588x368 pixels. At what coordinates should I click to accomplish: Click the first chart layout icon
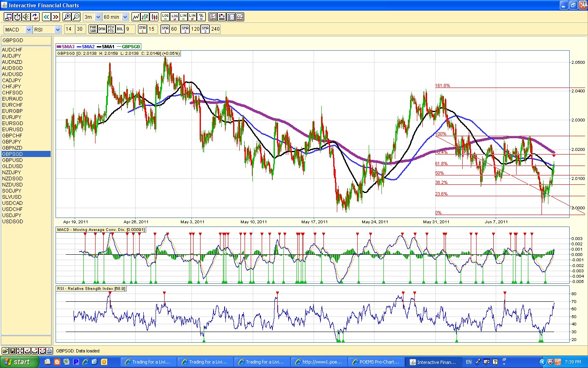(213, 17)
